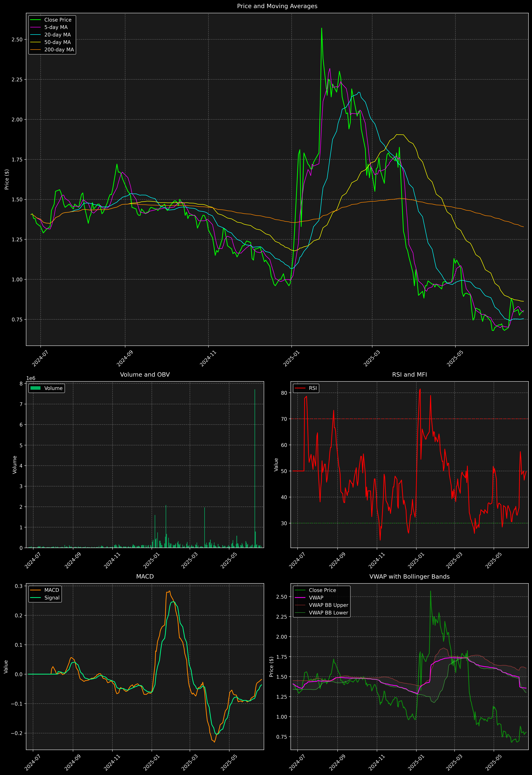Select the '5-day MA' legend entry
The image size is (532, 775).
pos(56,27)
